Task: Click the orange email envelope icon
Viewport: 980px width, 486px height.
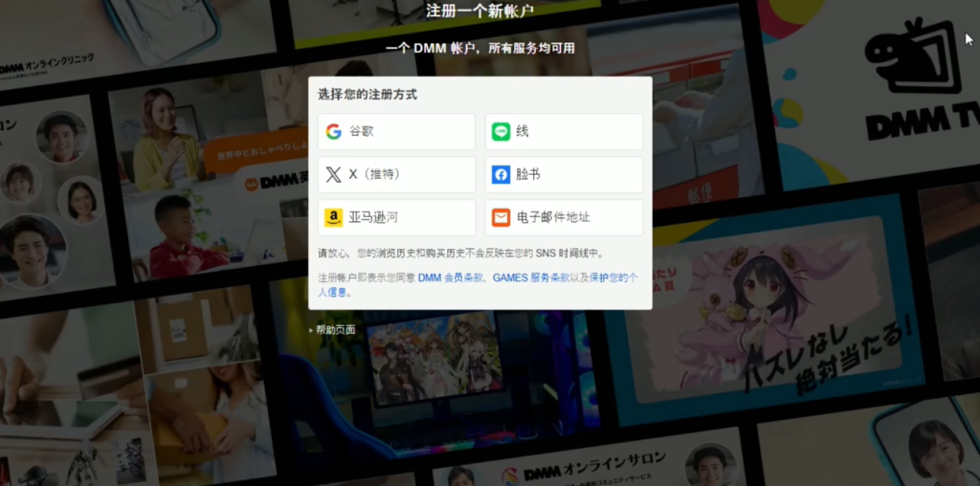Action: tap(501, 218)
